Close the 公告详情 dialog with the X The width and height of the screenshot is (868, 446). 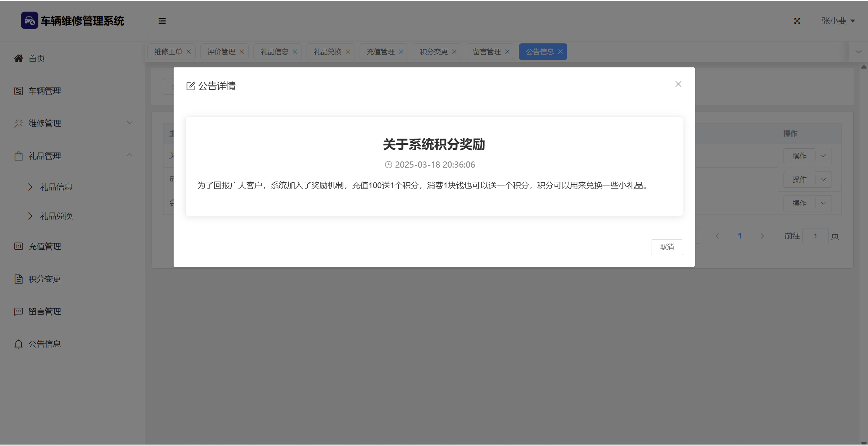click(x=678, y=84)
